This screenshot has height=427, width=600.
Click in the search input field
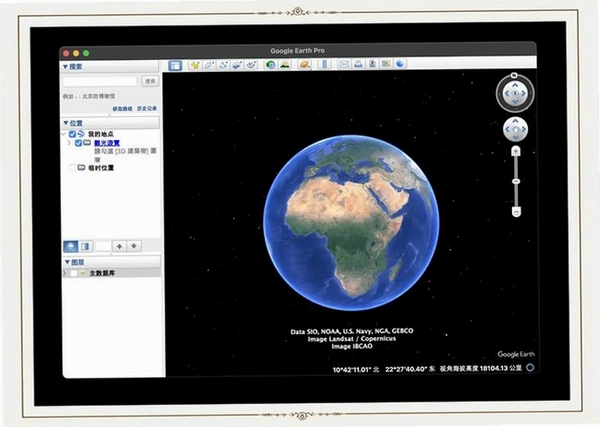pyautogui.click(x=99, y=81)
